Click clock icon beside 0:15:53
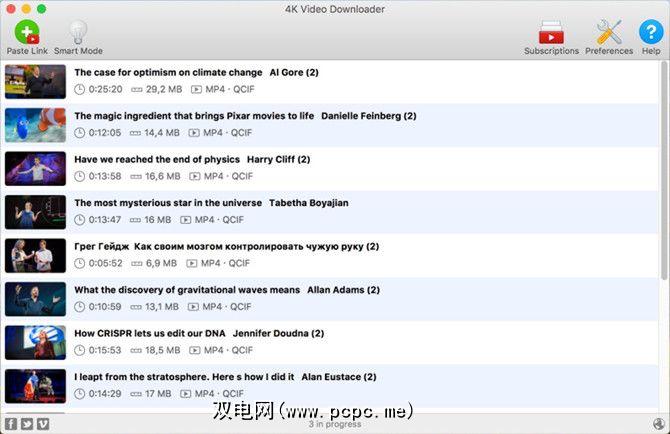The image size is (670, 434). tap(79, 350)
